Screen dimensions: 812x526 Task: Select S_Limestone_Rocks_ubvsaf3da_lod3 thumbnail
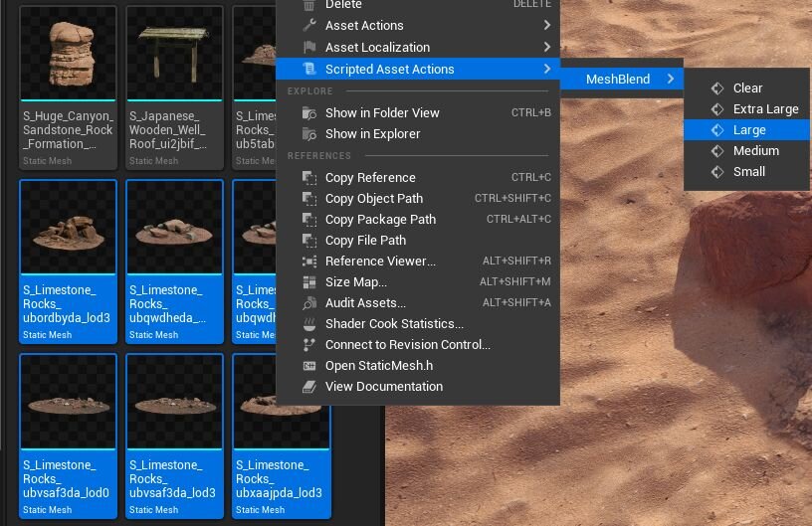pyautogui.click(x=174, y=402)
